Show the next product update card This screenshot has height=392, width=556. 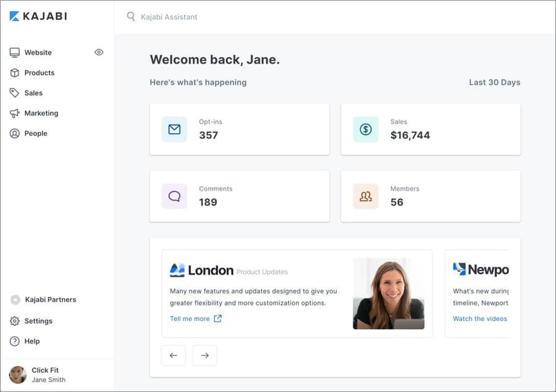[205, 355]
